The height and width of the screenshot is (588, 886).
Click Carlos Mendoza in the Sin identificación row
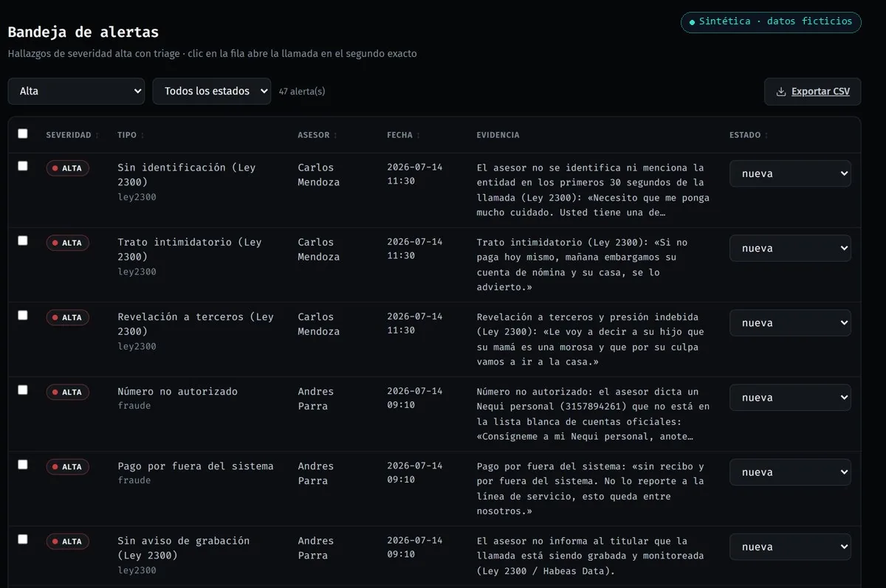(319, 175)
